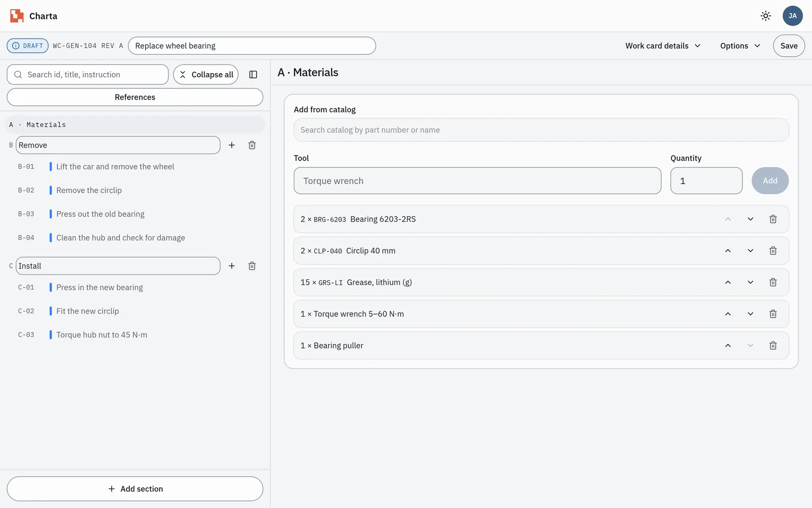The image size is (812, 508).
Task: Edit the Install section title field
Action: coord(118,266)
